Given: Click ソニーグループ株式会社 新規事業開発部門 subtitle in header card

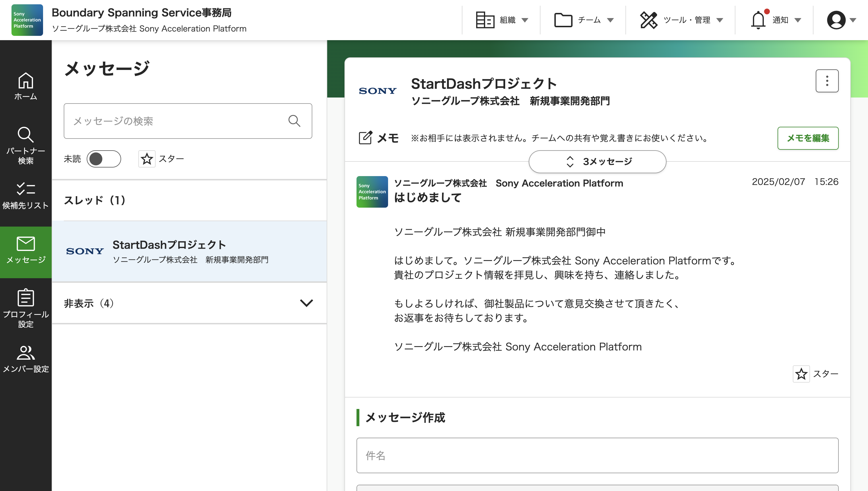Looking at the screenshot, I should (511, 101).
